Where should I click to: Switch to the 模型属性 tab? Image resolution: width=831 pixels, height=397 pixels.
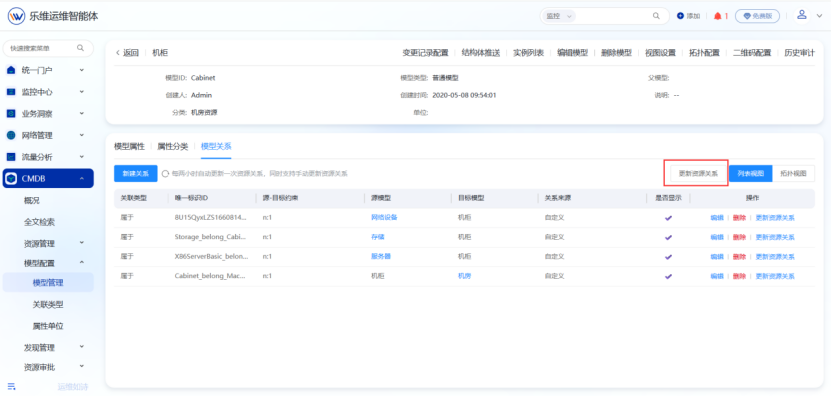click(x=129, y=147)
